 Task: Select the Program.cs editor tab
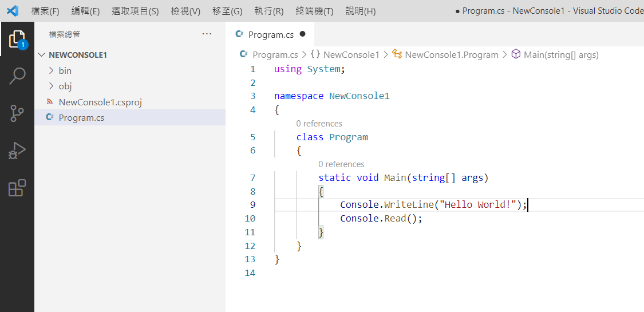coord(270,34)
